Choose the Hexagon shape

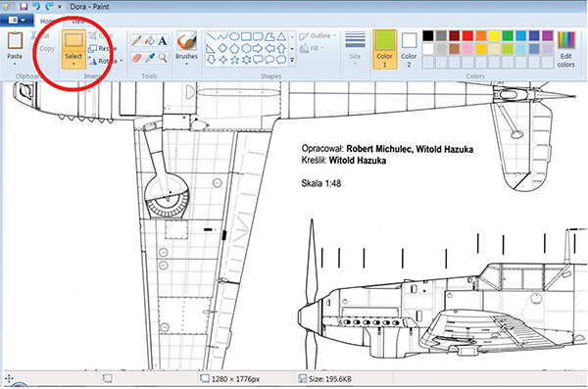pos(246,48)
